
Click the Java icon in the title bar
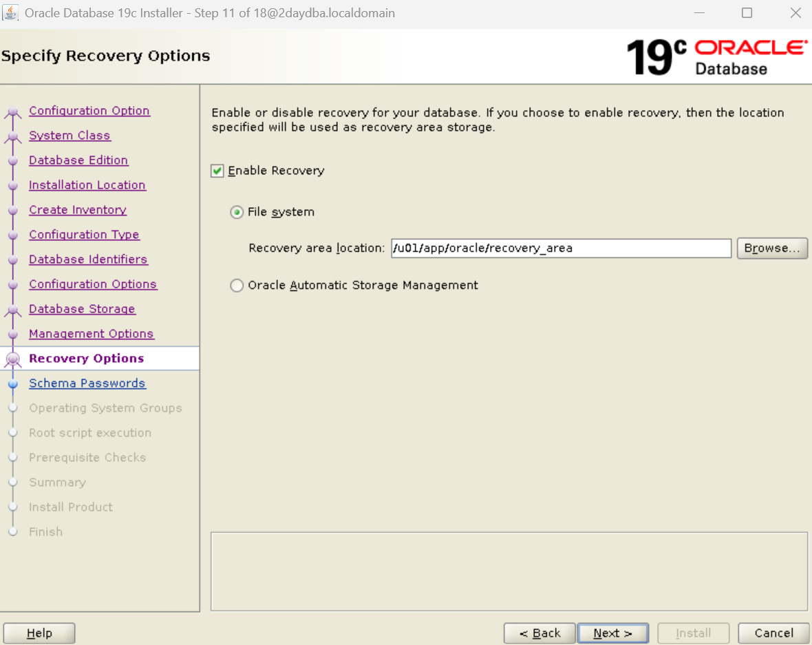(x=10, y=12)
